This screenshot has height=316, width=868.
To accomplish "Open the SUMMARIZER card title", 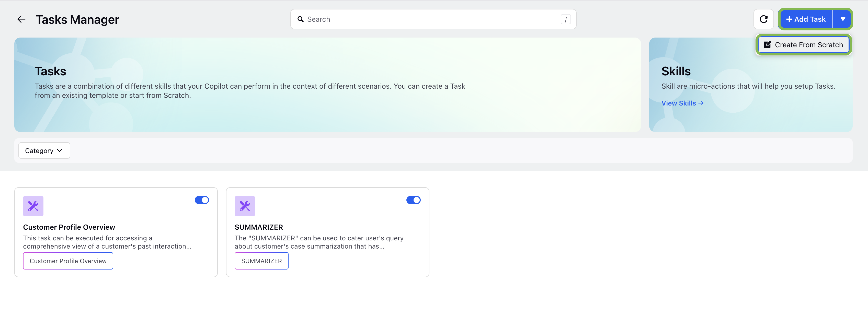I will tap(259, 227).
